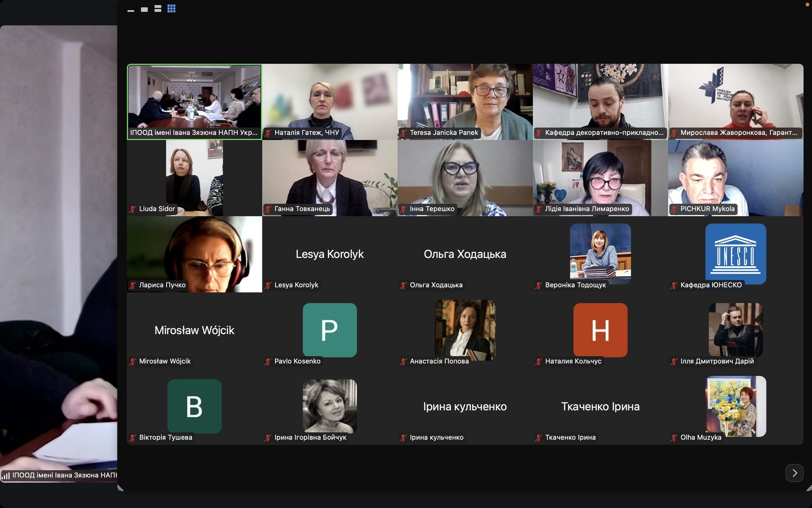Click the Інна Терешко name label
This screenshot has width=812, height=508.
coord(432,209)
